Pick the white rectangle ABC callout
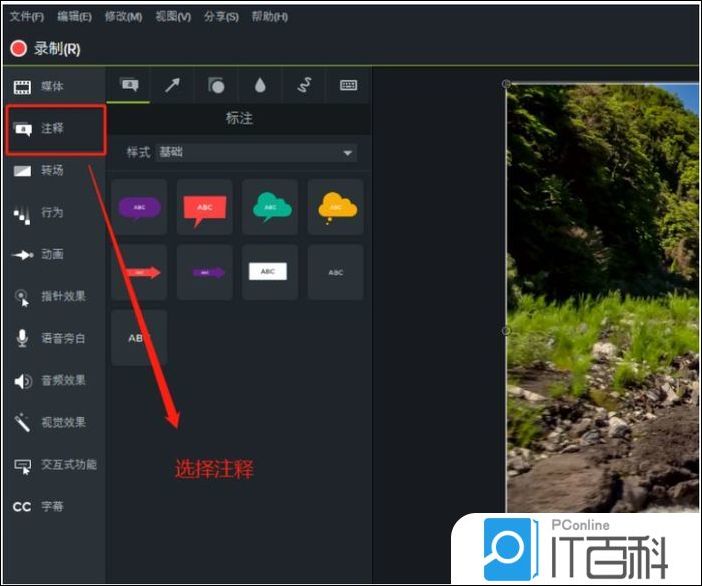 point(270,272)
